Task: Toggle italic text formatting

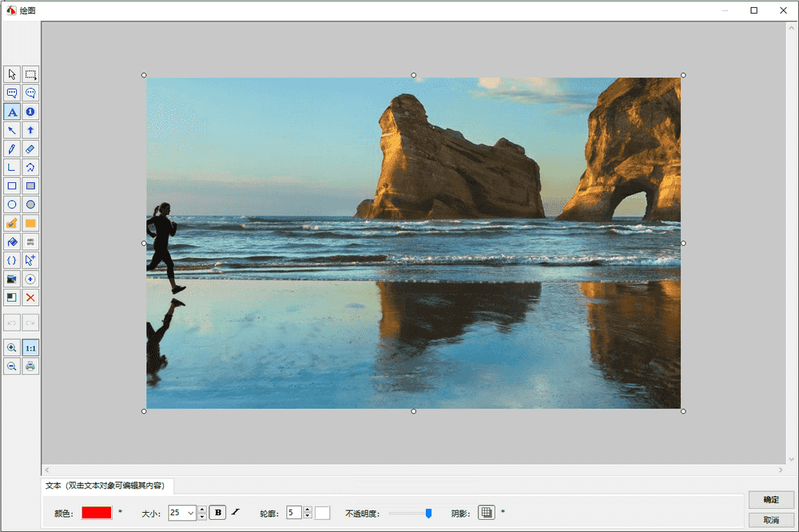Action: click(x=236, y=512)
